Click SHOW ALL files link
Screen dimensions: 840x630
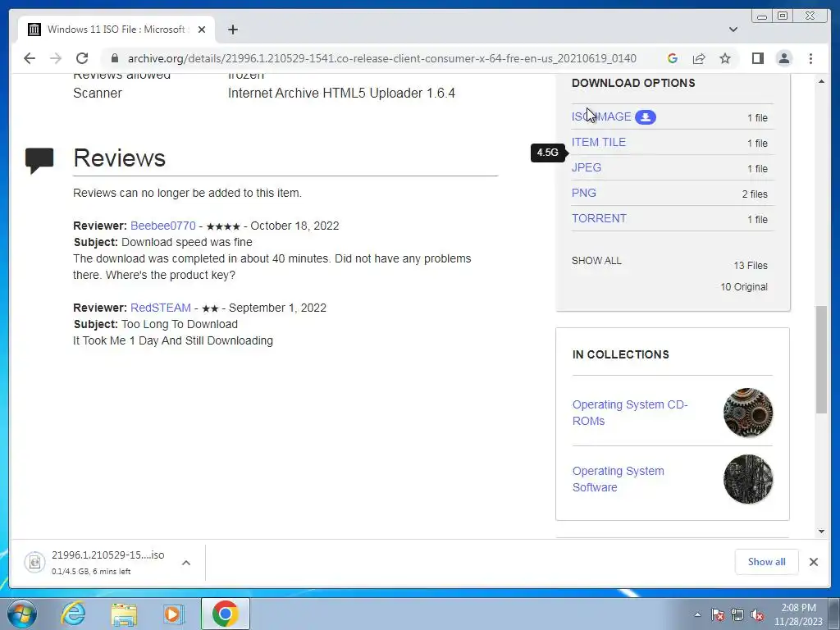coord(596,261)
